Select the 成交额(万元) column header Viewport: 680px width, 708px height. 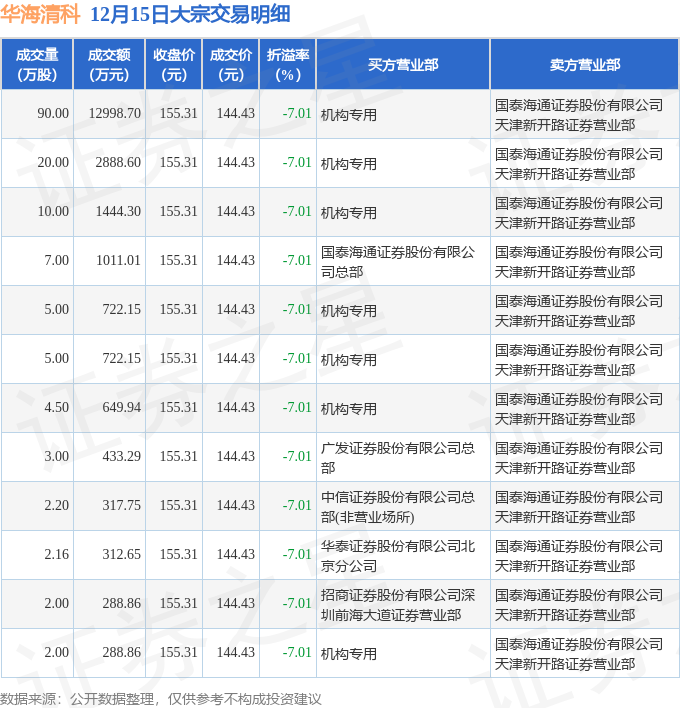pos(109,65)
